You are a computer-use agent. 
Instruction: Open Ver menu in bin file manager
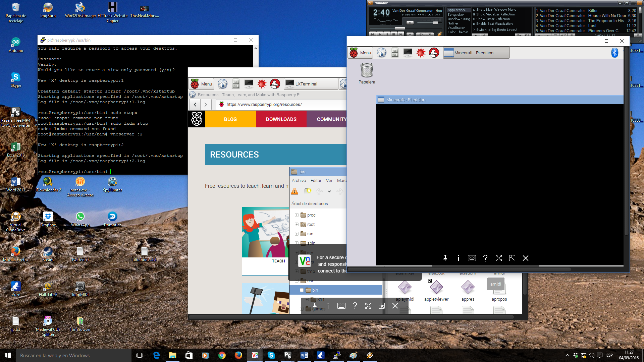(329, 181)
